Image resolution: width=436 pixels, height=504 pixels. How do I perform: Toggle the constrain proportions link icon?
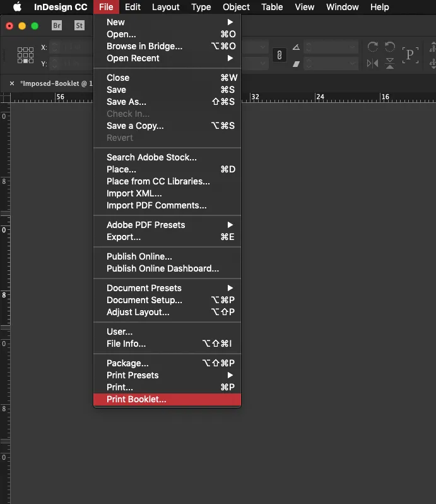[280, 55]
